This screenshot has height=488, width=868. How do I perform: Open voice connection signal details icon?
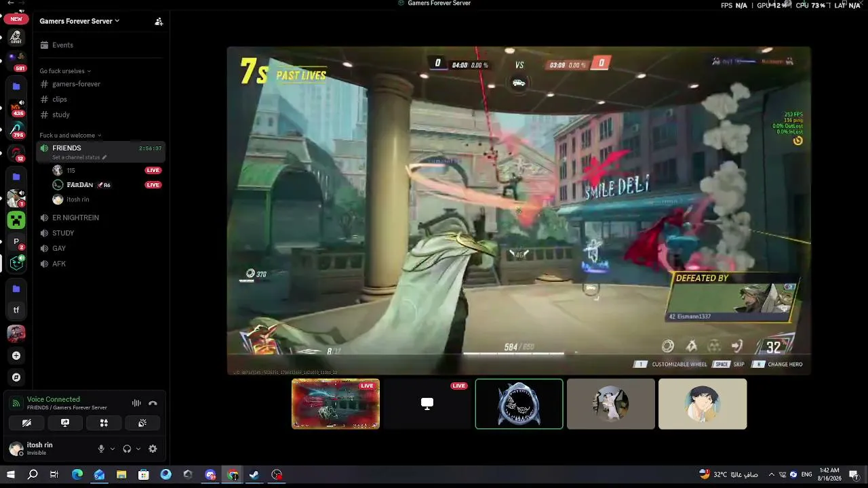16,403
